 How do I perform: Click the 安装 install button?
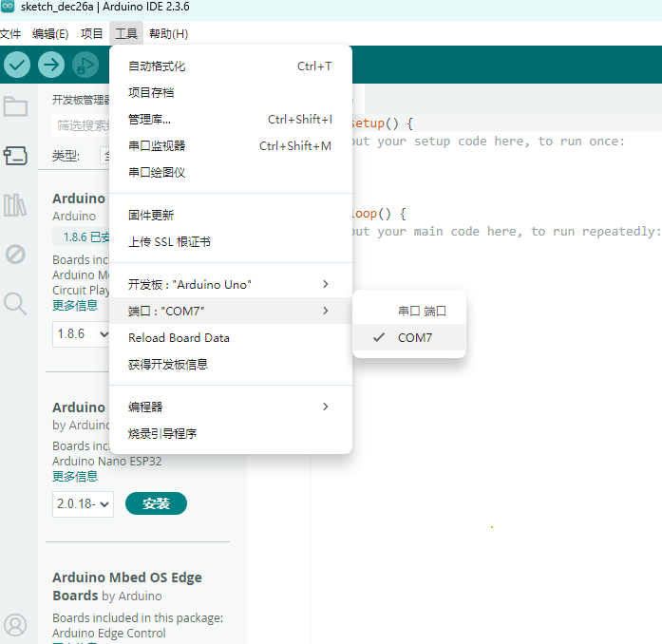tap(156, 503)
